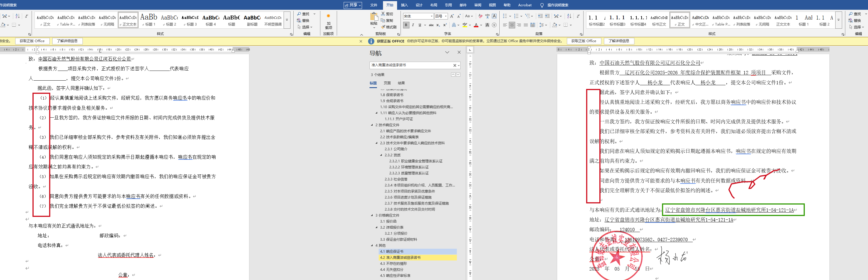Collapse the '3 价格响应文件' tree node

[x=372, y=215]
